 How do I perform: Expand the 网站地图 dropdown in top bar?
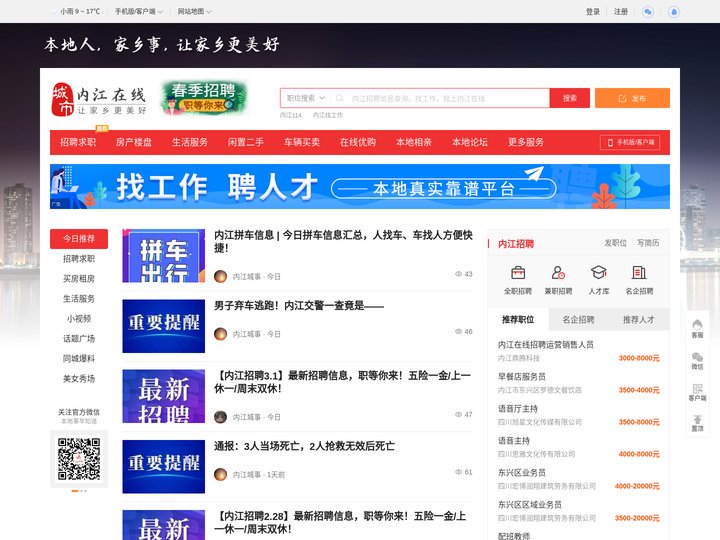click(194, 11)
